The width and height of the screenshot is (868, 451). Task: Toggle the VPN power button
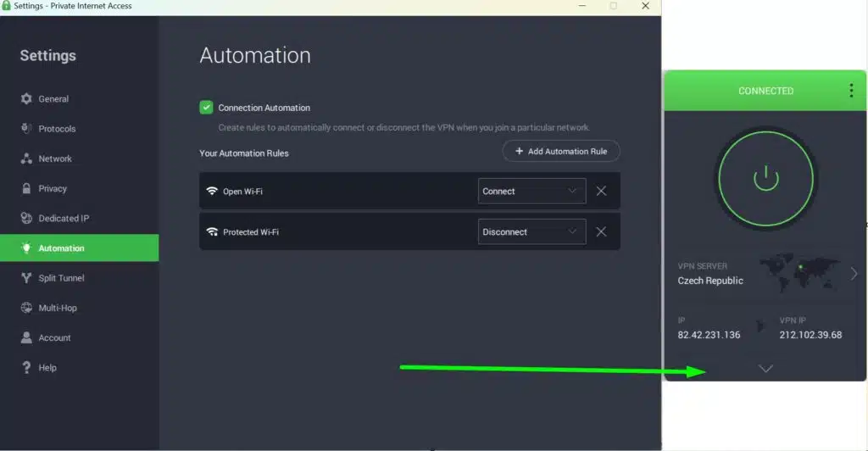tap(765, 178)
